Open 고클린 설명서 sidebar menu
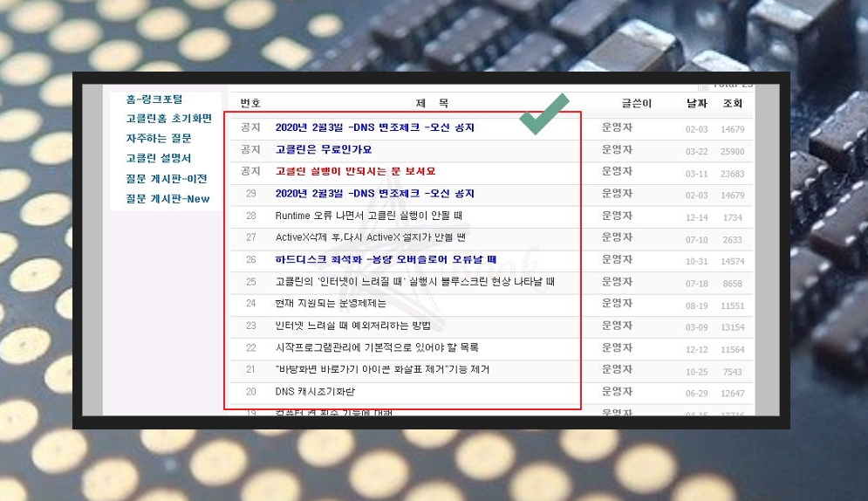868x501 pixels. [158, 158]
